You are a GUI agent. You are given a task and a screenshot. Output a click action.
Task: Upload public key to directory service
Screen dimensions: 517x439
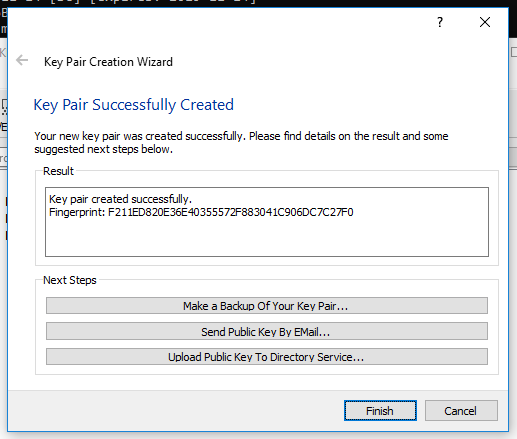[x=267, y=357]
